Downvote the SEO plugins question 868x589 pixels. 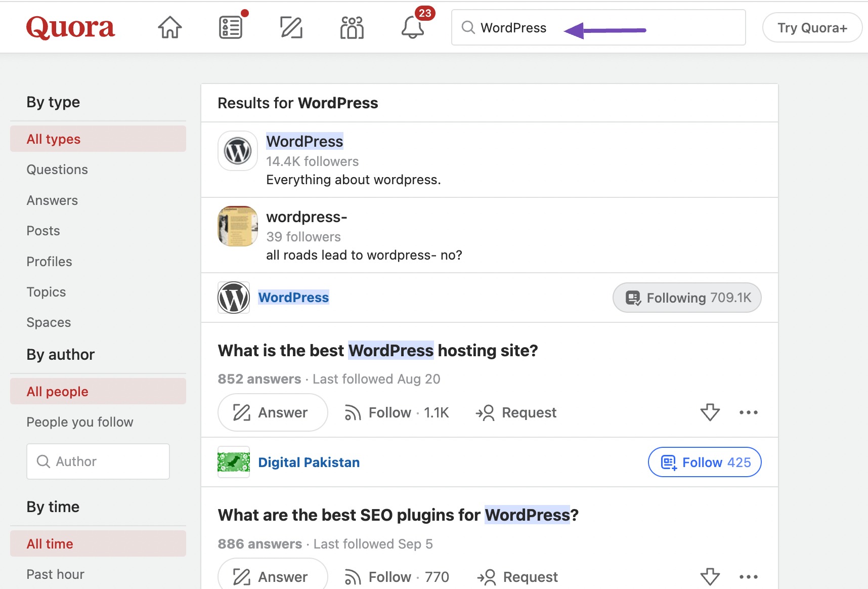pos(710,577)
